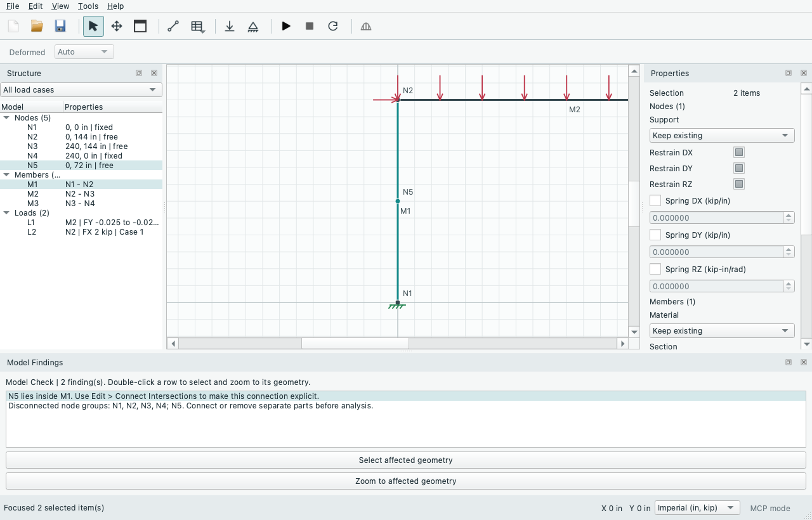Image resolution: width=812 pixels, height=520 pixels.
Task: Activate the arrow Select tool
Action: click(93, 26)
